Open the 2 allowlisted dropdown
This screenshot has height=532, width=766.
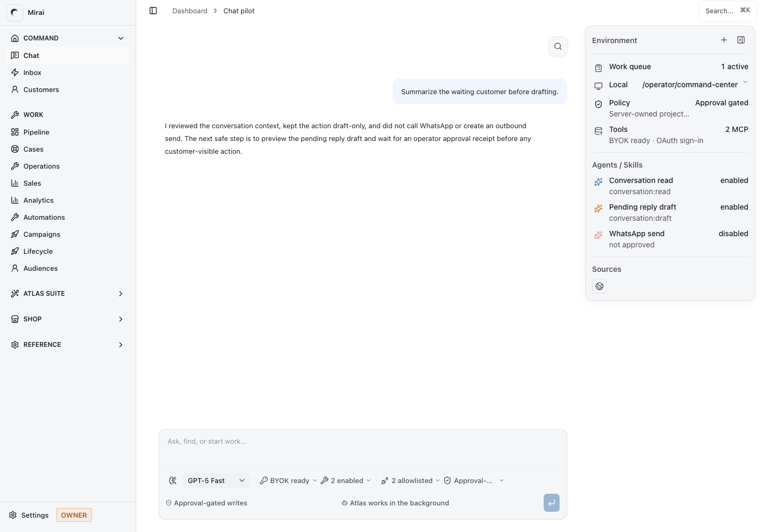point(411,480)
